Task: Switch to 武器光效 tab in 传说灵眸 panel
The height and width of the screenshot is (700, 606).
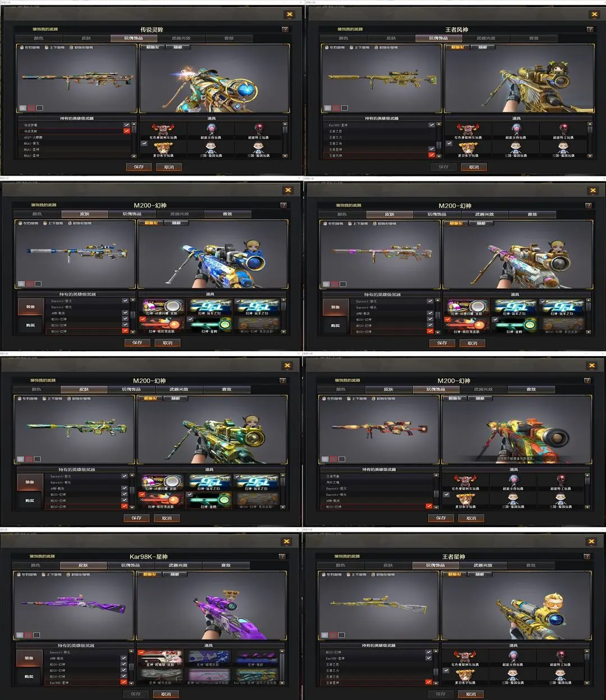Action: click(x=181, y=38)
